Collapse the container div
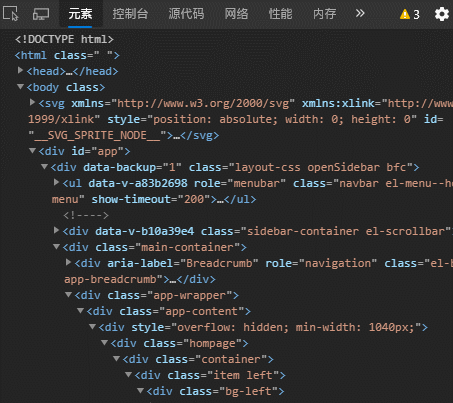This screenshot has width=453, height=403. click(x=116, y=359)
